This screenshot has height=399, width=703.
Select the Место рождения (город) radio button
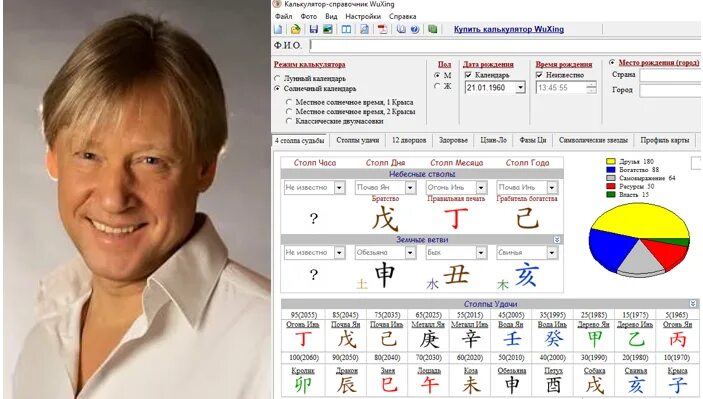612,62
